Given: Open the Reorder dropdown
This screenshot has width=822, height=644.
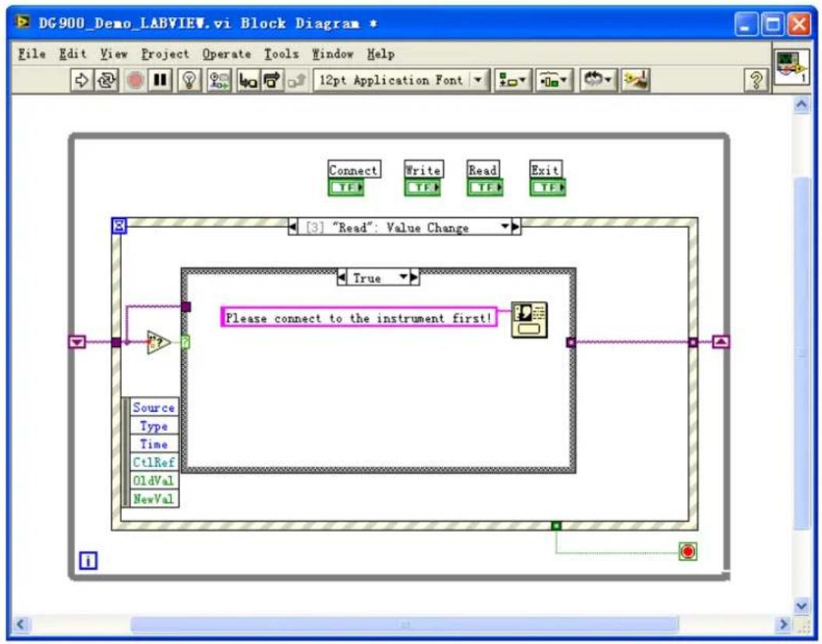Looking at the screenshot, I should (598, 80).
